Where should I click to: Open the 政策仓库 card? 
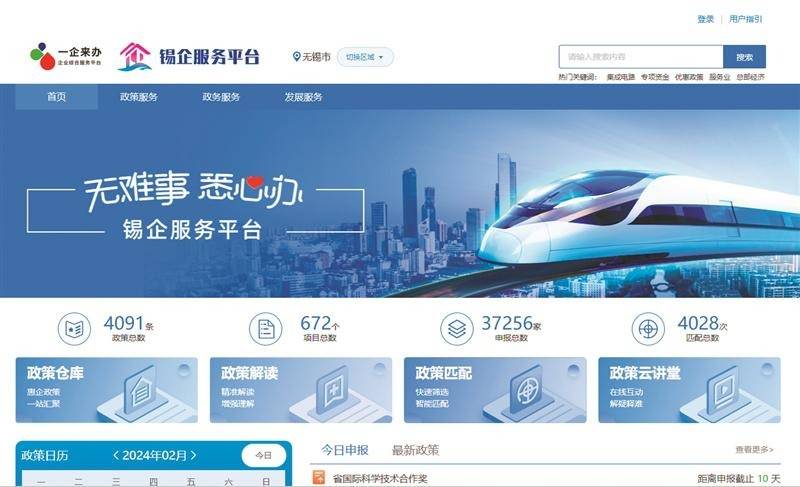coord(107,390)
